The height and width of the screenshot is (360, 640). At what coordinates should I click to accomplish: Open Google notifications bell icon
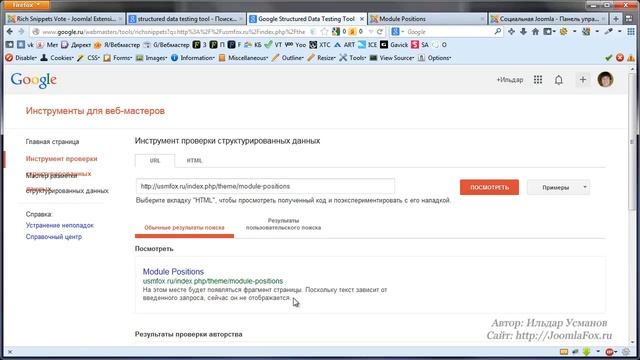(x=559, y=80)
